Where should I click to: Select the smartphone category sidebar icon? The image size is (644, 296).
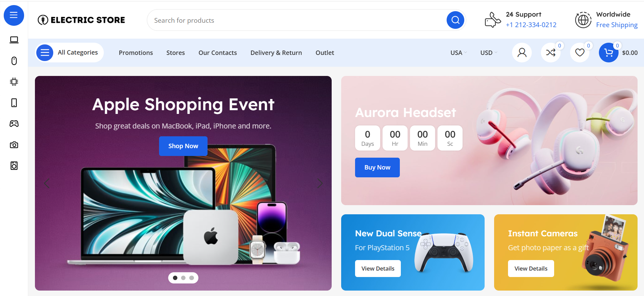click(x=14, y=103)
